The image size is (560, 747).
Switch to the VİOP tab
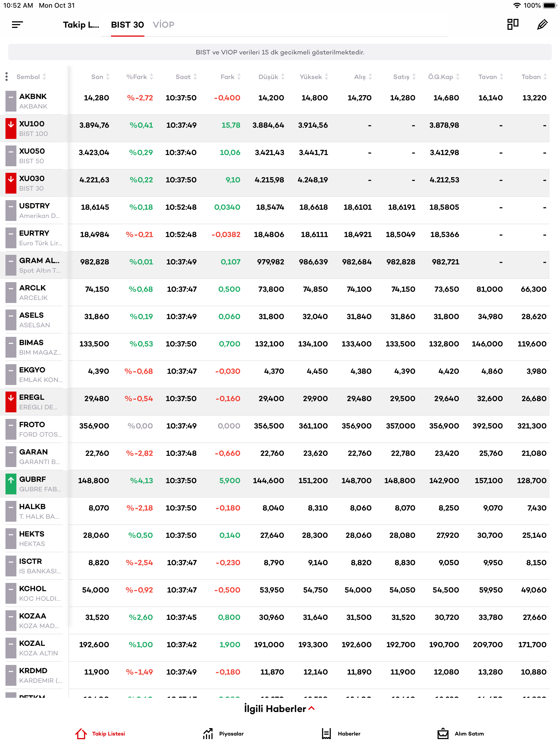coord(164,24)
